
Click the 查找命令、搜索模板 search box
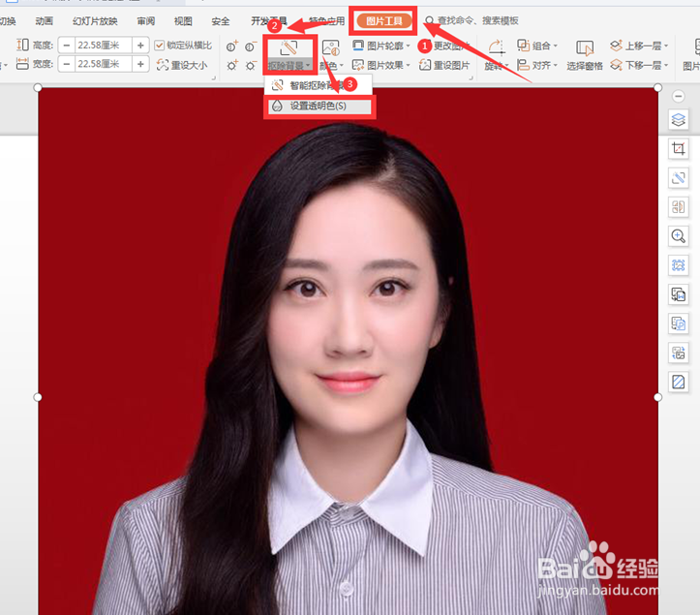(x=472, y=20)
